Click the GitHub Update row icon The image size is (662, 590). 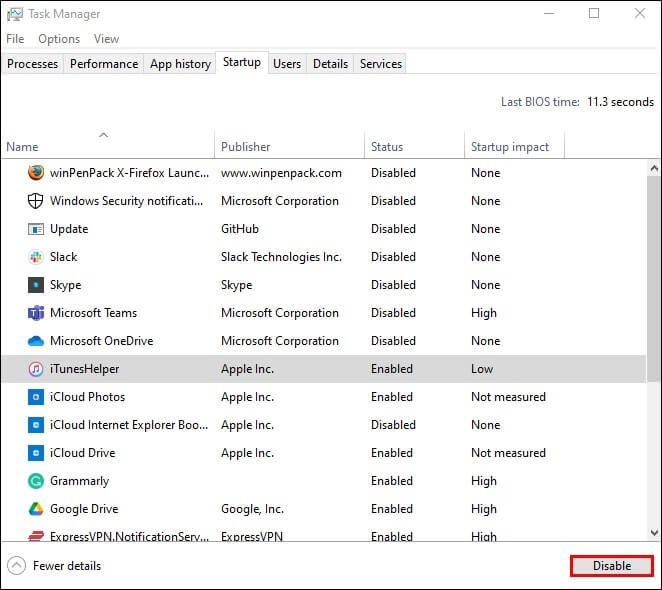pyautogui.click(x=36, y=229)
